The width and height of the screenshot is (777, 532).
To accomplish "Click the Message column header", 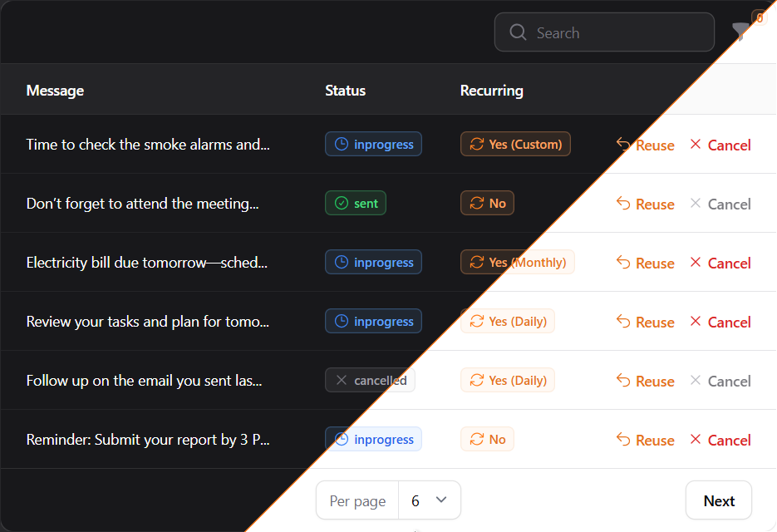I will click(55, 91).
